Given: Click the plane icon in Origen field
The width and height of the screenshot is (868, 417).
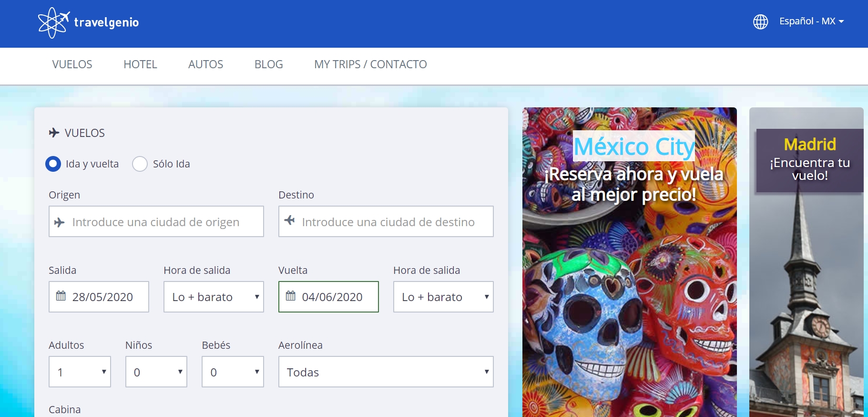Looking at the screenshot, I should click(59, 222).
